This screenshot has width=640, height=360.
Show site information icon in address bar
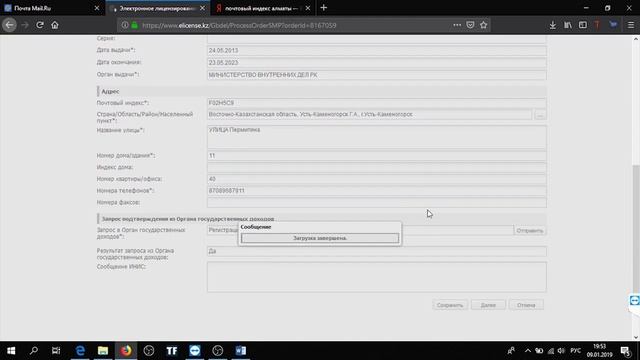(125, 25)
